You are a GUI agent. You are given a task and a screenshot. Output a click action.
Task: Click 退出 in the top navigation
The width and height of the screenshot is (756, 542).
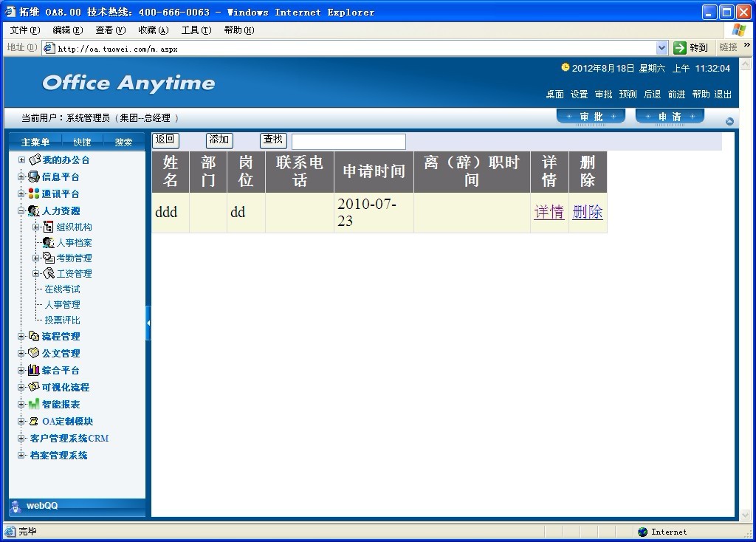point(723,95)
